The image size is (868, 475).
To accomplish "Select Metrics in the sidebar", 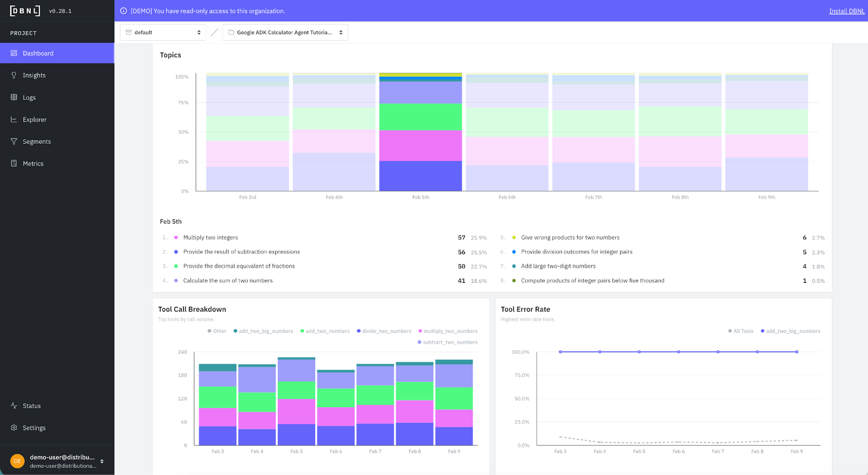I will click(57, 163).
